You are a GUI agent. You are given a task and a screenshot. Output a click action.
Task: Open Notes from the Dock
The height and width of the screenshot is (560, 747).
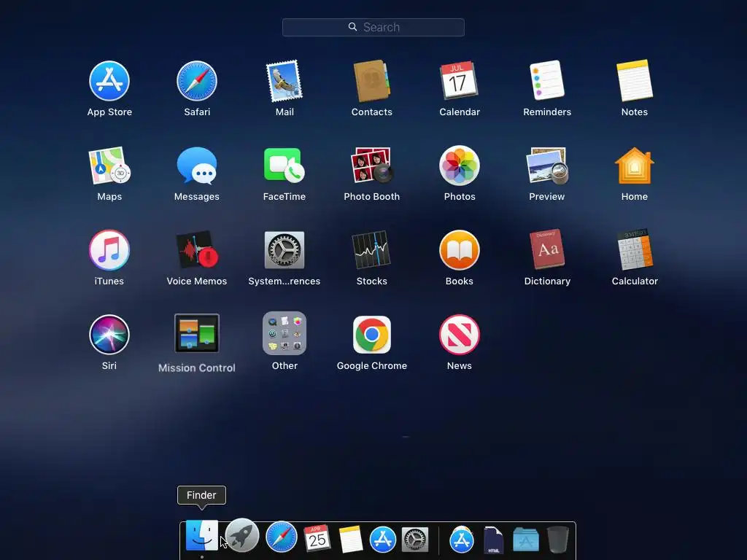coord(351,539)
